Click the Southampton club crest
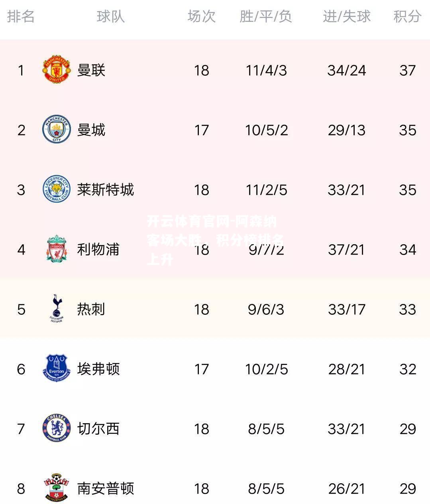This screenshot has height=504, width=430. coord(57,488)
